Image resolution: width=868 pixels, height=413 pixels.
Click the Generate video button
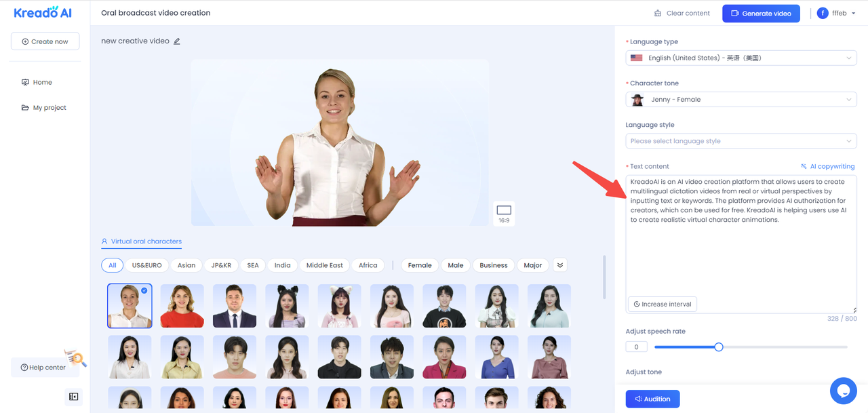click(x=761, y=14)
